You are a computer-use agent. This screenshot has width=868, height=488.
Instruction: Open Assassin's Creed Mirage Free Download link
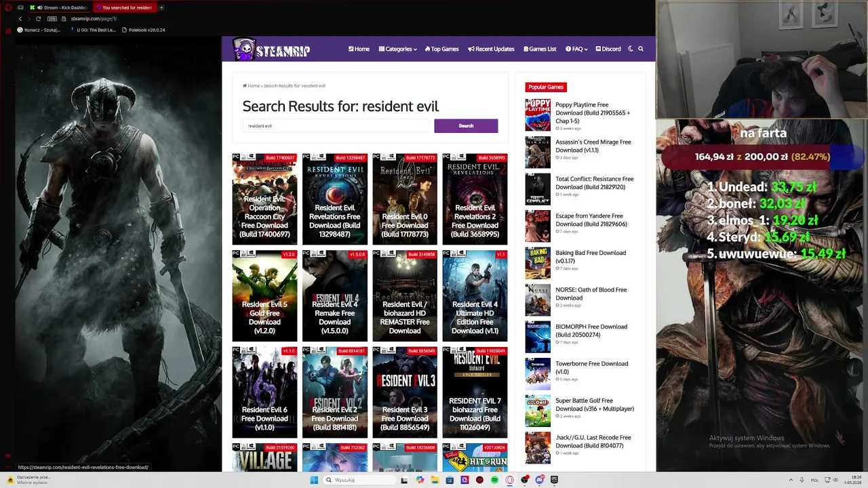(x=593, y=146)
